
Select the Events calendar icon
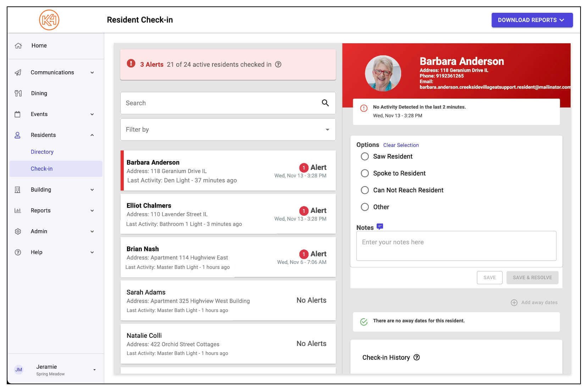18,114
